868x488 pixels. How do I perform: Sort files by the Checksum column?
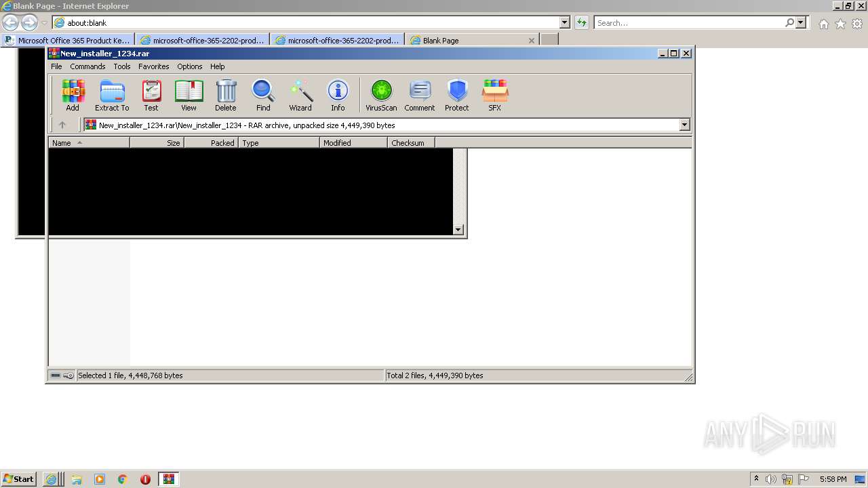click(411, 143)
